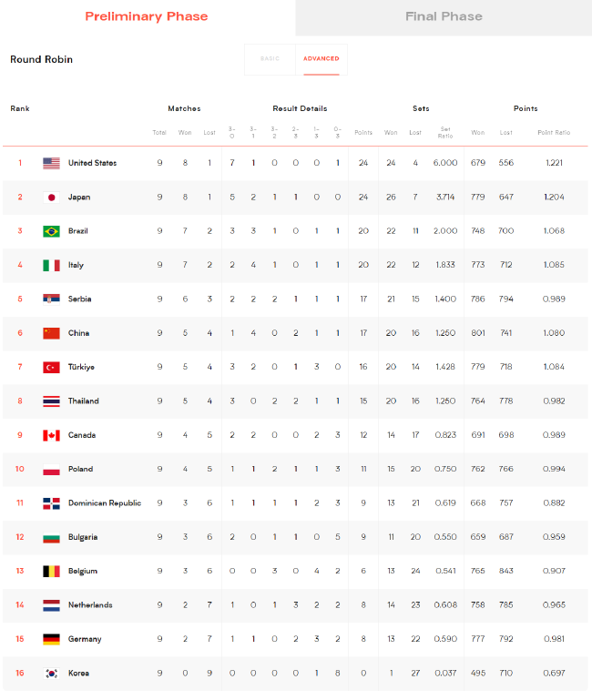Screen dimensions: 592x700
Task: Switch to Basic standings view
Action: pyautogui.click(x=270, y=59)
